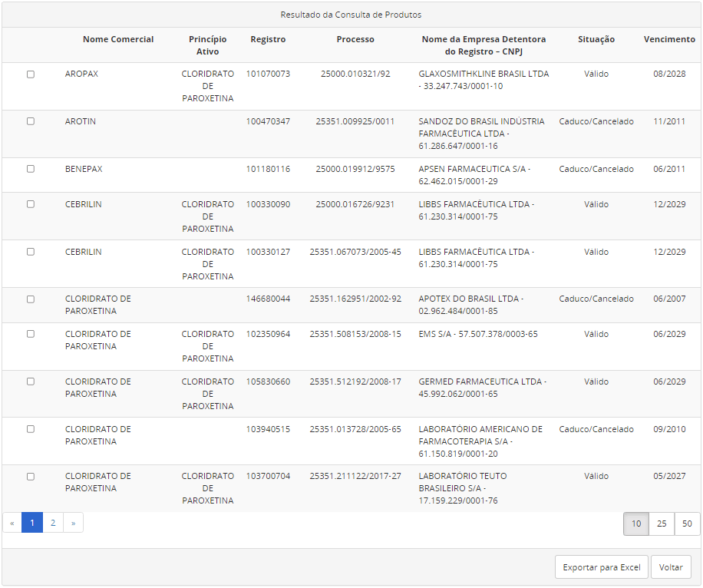Show 25 results per page
Viewport: 703px width, 588px height.
662,524
